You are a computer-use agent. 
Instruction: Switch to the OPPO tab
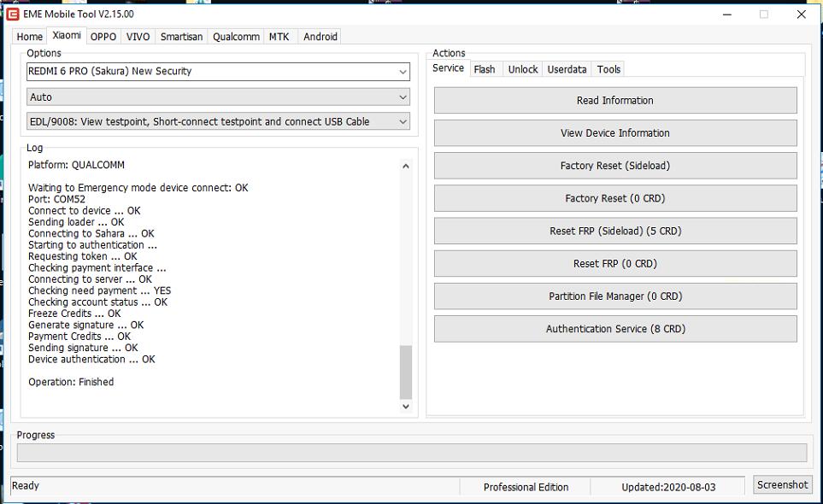tap(103, 37)
